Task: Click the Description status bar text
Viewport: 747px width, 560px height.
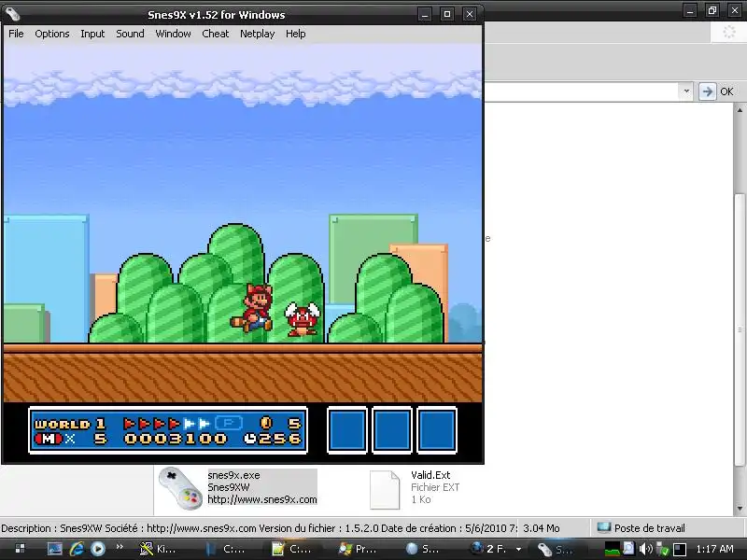Action: click(258, 528)
